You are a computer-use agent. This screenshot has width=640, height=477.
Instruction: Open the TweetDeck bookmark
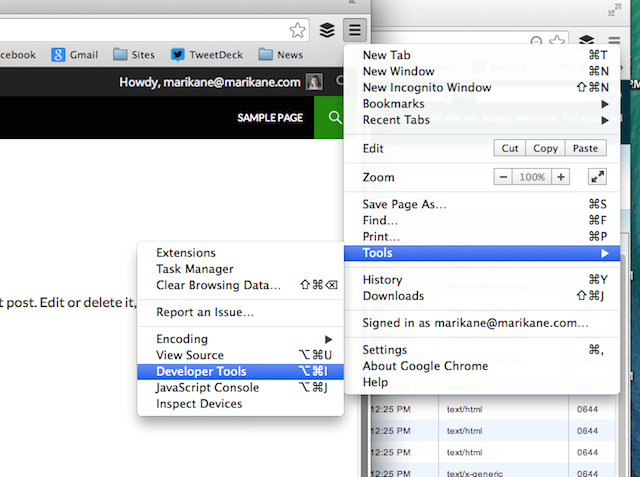coord(207,55)
